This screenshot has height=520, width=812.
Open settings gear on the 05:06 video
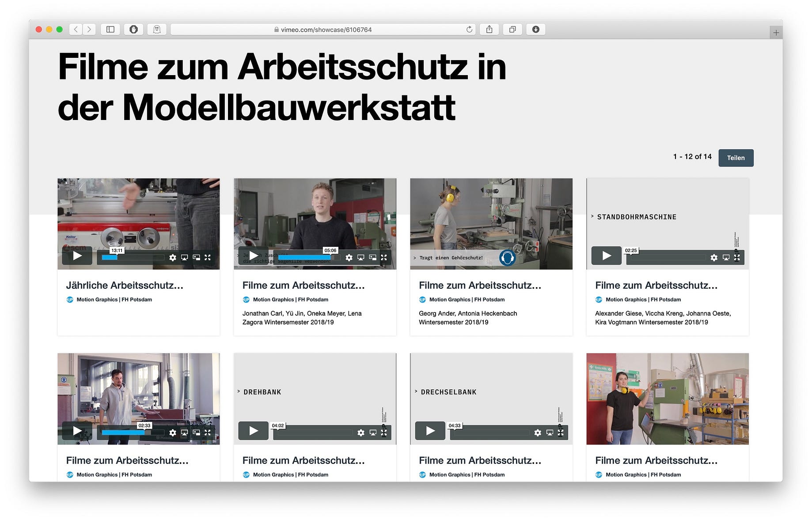[349, 257]
